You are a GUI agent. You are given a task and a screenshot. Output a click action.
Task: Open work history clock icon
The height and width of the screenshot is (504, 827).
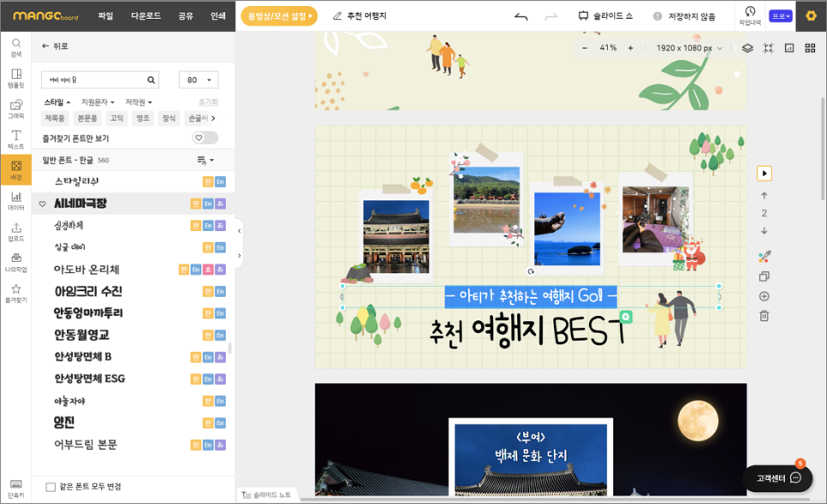tap(749, 15)
